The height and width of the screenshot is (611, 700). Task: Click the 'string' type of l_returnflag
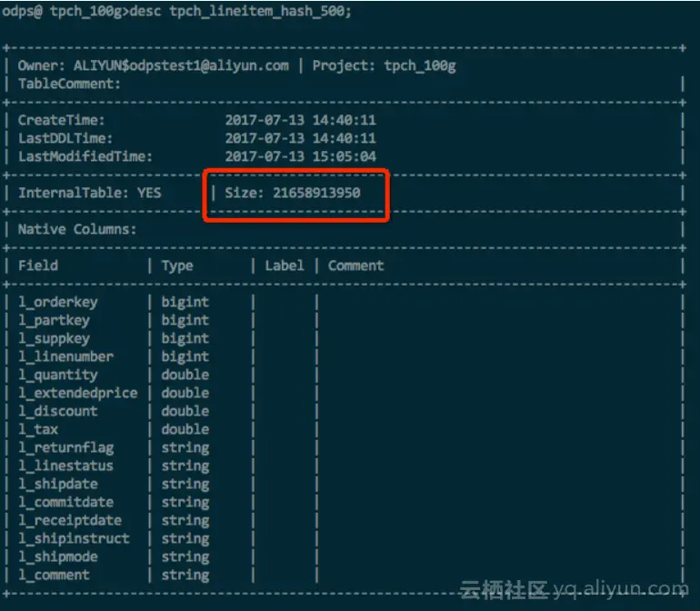(x=185, y=448)
